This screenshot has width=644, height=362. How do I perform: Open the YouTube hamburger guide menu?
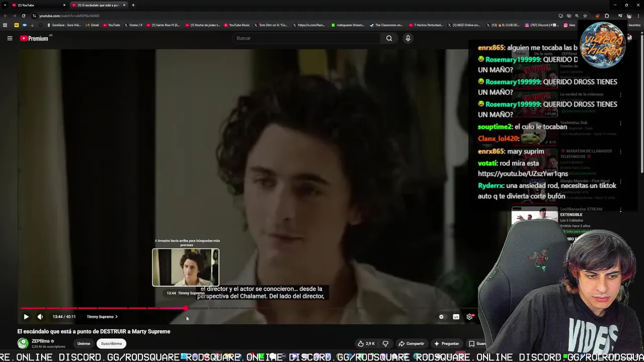click(x=10, y=38)
